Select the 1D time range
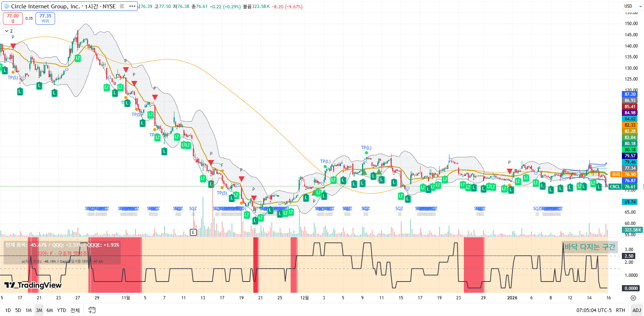The height and width of the screenshot is (316, 644). click(x=8, y=310)
